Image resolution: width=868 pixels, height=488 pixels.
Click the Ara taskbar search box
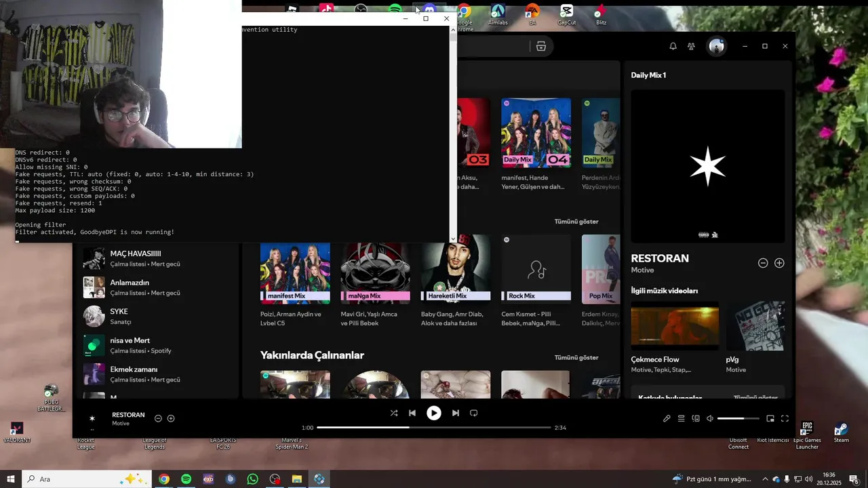point(87,479)
